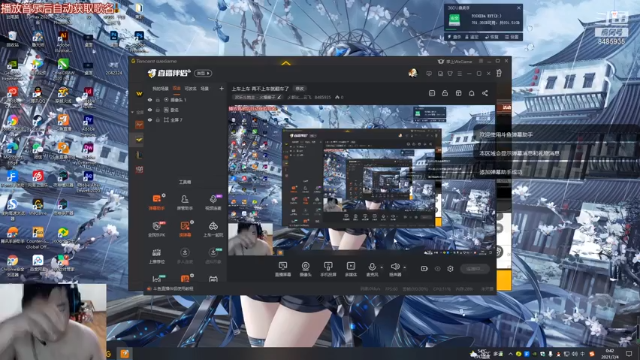Open the danmaku assistant tool (弹幕助手)
This screenshot has height=360, width=640.
(156, 202)
